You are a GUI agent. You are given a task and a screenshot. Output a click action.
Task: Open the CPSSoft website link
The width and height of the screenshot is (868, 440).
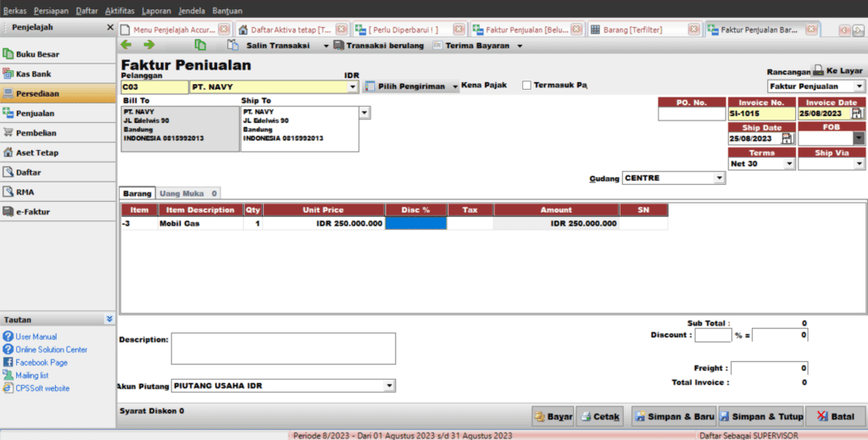click(x=42, y=388)
